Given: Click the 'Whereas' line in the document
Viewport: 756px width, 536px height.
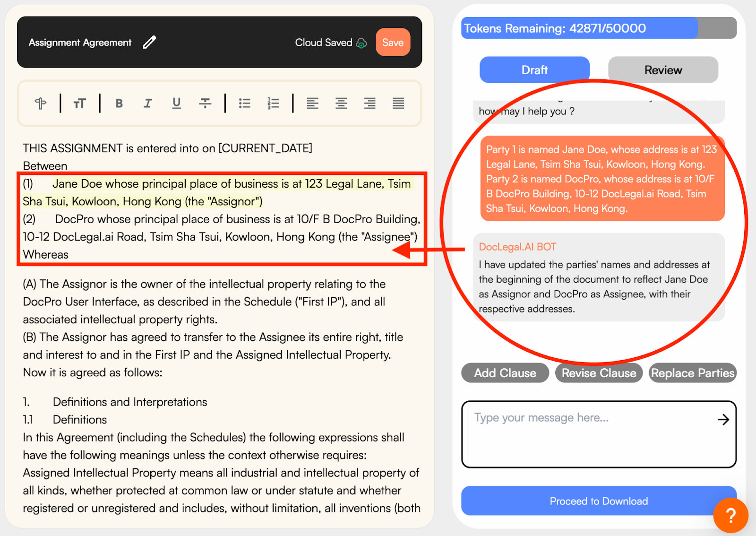Looking at the screenshot, I should (46, 255).
